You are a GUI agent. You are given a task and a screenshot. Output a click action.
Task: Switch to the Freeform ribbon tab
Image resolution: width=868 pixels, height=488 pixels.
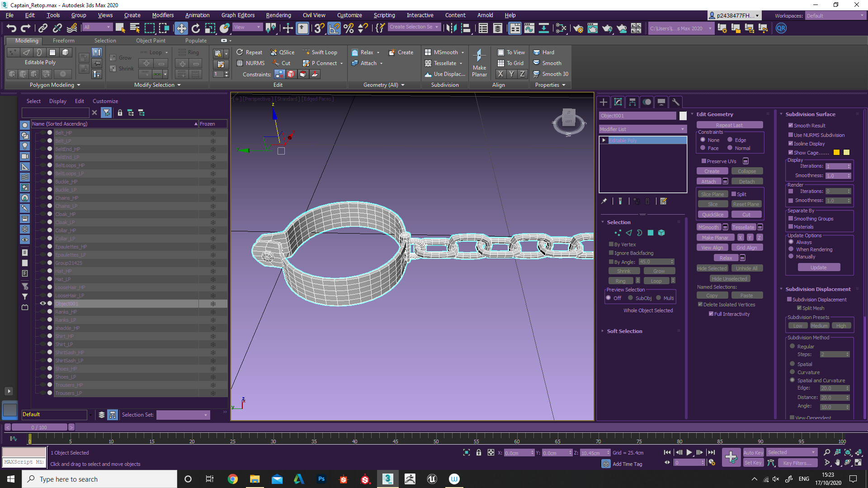(63, 41)
